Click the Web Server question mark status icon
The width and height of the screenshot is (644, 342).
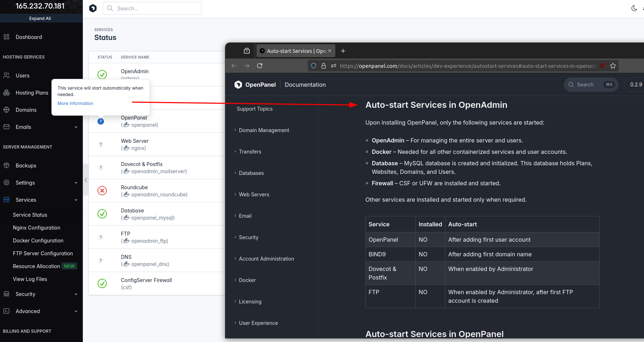[x=101, y=145]
